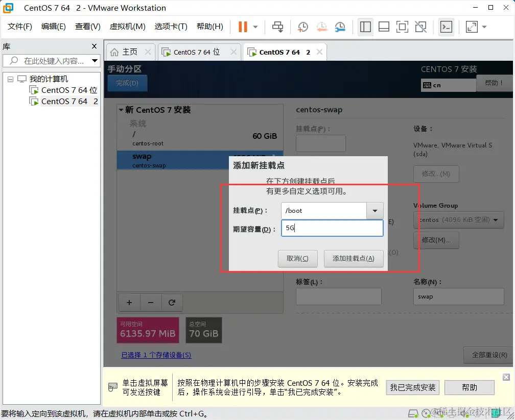Collapse the 我的计算机 tree node
515x420 pixels.
click(10, 79)
